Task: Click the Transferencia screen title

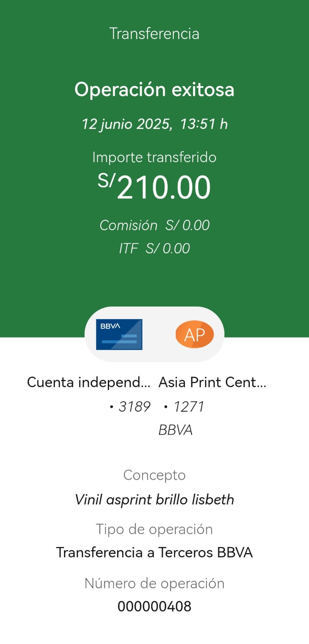Action: pos(154,34)
